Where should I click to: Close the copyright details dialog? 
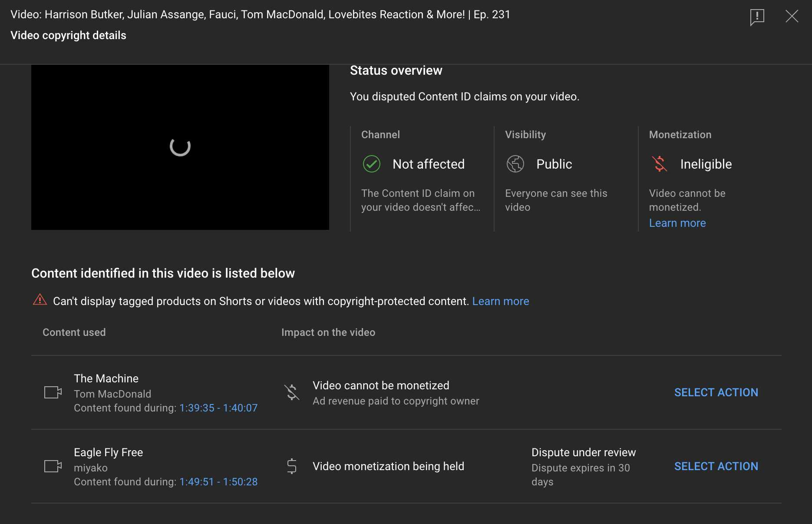(x=792, y=17)
